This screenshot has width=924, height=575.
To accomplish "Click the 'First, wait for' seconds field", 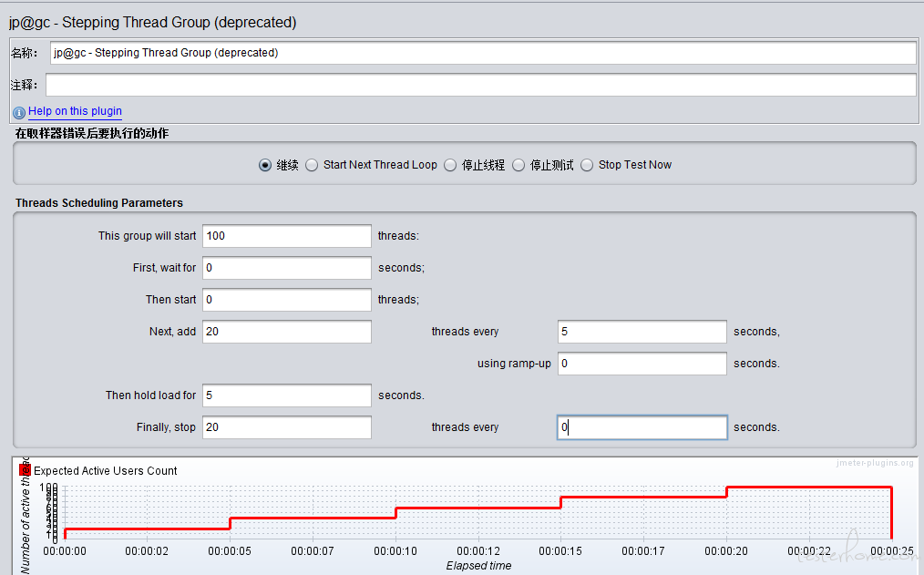I will (x=286, y=268).
